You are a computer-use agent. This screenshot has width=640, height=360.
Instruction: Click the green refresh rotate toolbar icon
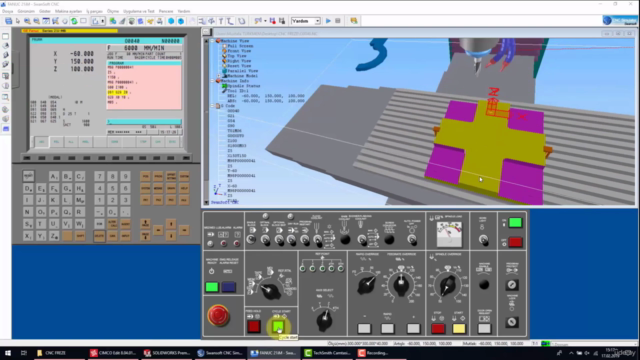point(74,21)
